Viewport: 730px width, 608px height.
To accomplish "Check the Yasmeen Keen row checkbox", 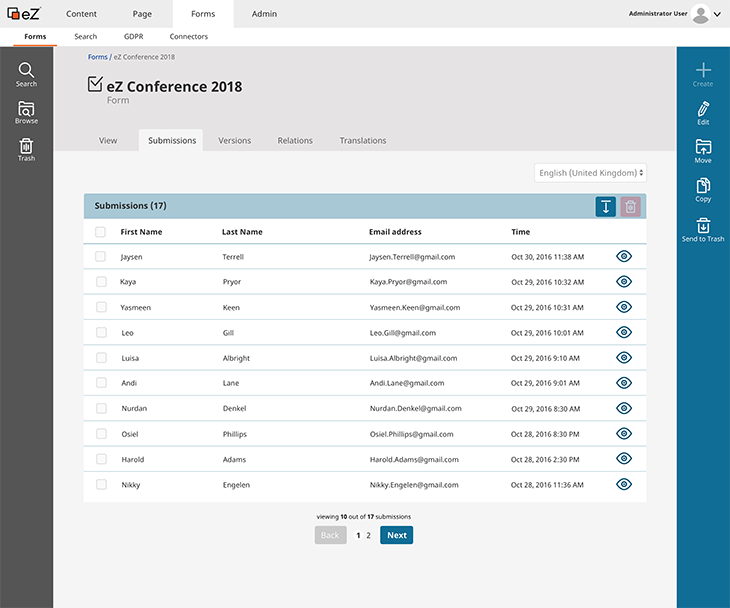I will click(101, 307).
